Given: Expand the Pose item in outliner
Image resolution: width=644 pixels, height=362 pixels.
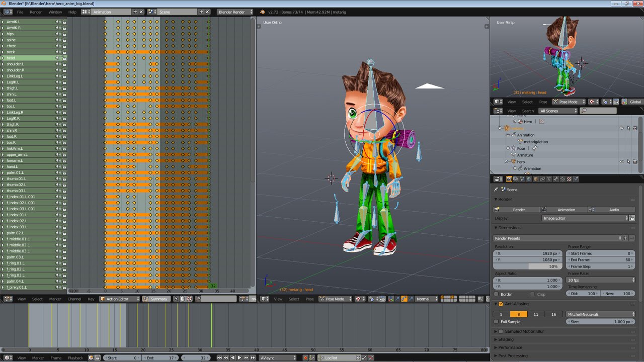Looking at the screenshot, I should tap(508, 148).
